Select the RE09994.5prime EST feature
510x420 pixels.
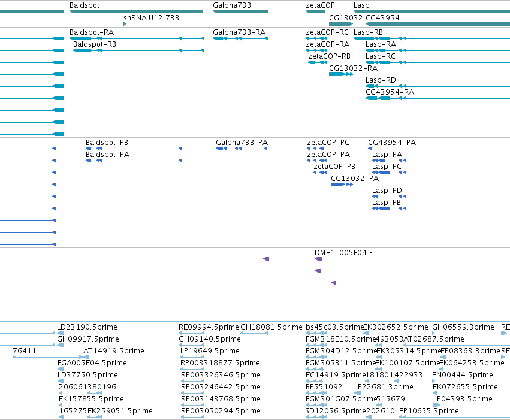tap(192, 333)
